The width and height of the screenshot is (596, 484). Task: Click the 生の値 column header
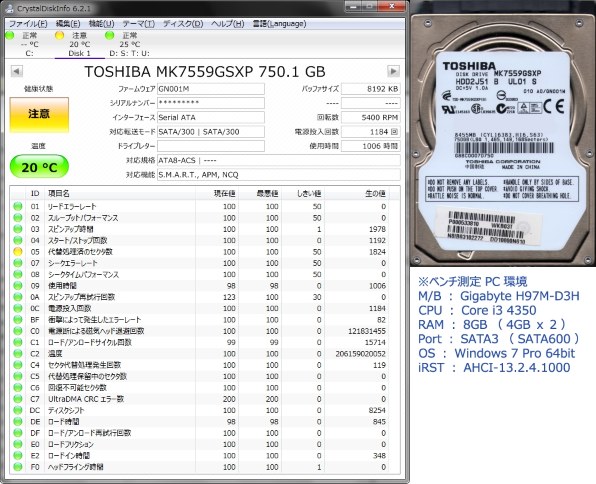(x=357, y=194)
